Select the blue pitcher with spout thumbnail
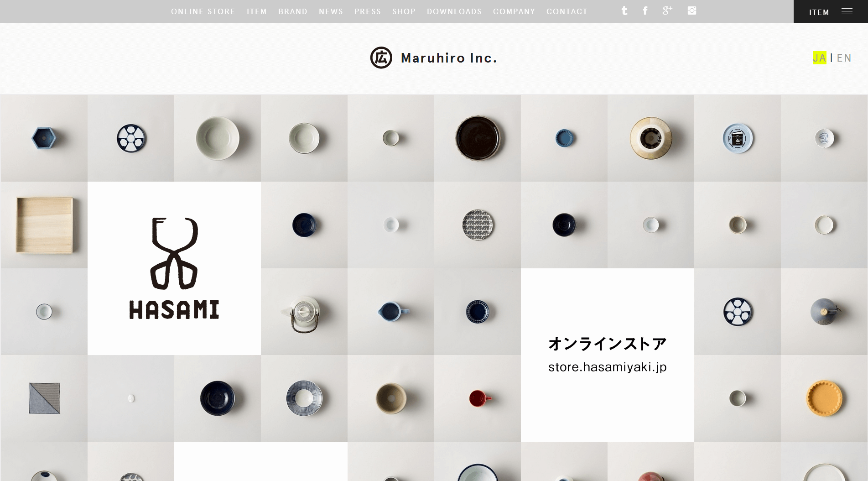Screen dimensions: 868x481 [391, 312]
